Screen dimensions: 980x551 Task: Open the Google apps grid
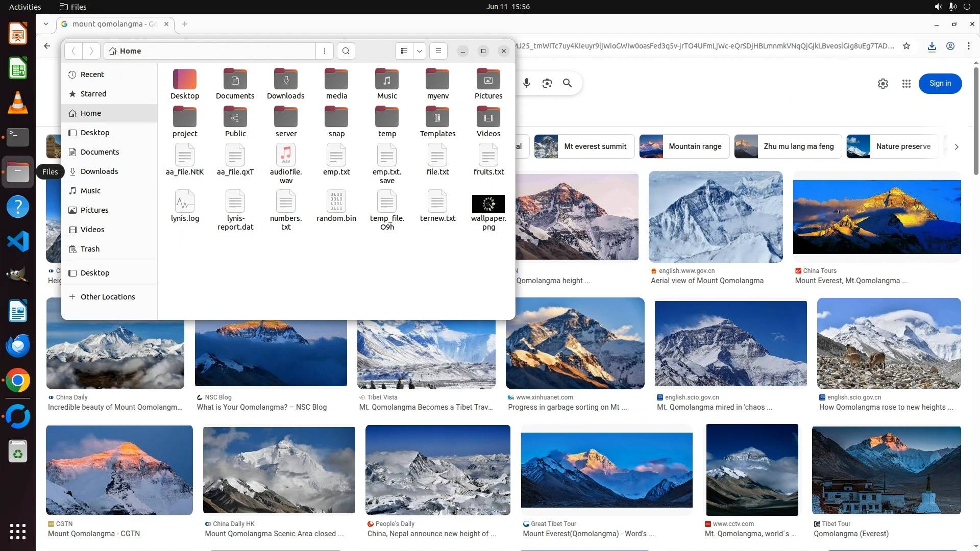(x=906, y=84)
